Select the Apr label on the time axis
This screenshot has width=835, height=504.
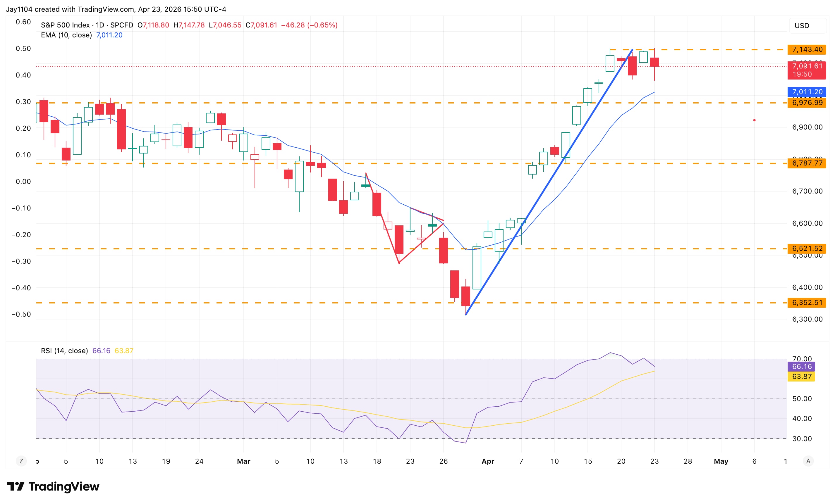488,461
